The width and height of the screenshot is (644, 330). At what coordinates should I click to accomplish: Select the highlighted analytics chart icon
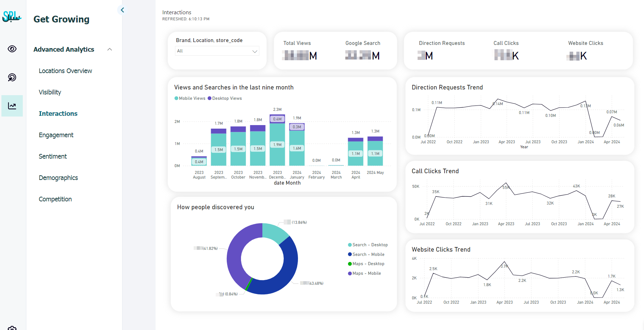pos(12,106)
